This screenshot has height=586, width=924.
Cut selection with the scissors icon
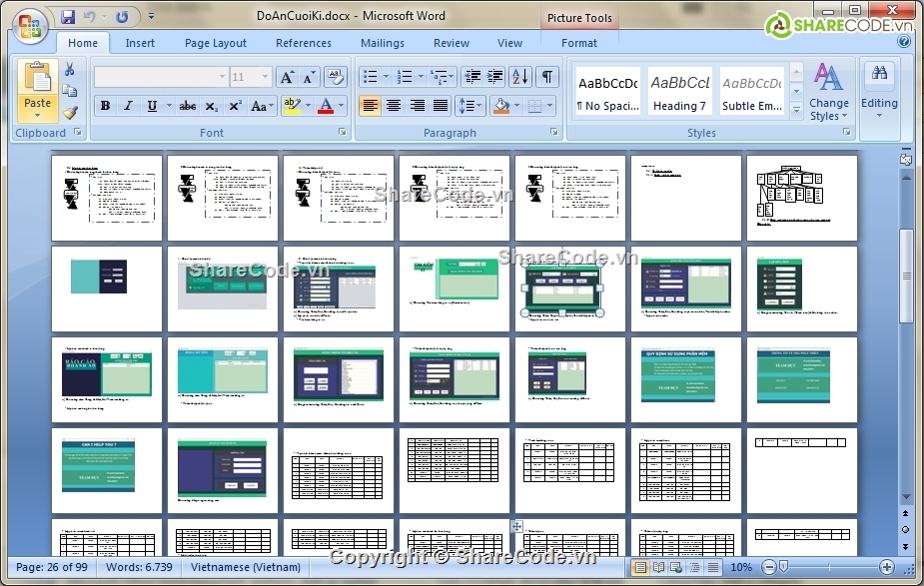coord(70,70)
